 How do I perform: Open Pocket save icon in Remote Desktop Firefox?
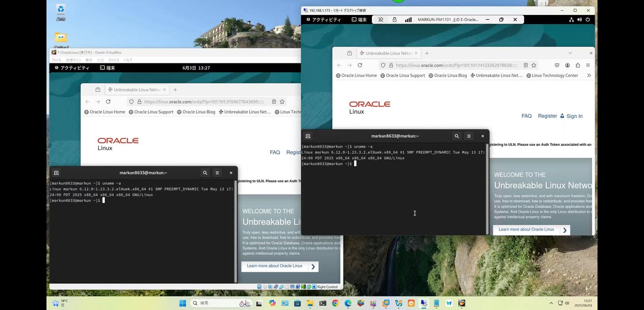pos(558,65)
